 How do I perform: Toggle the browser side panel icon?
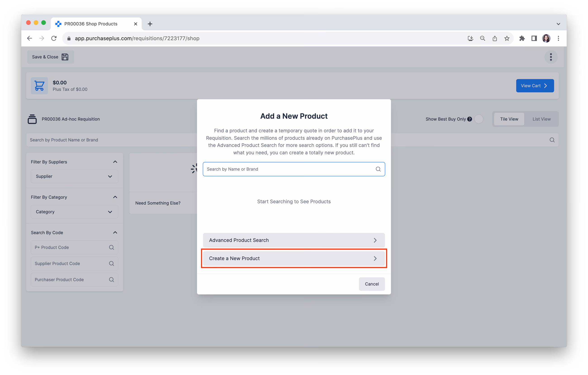534,38
